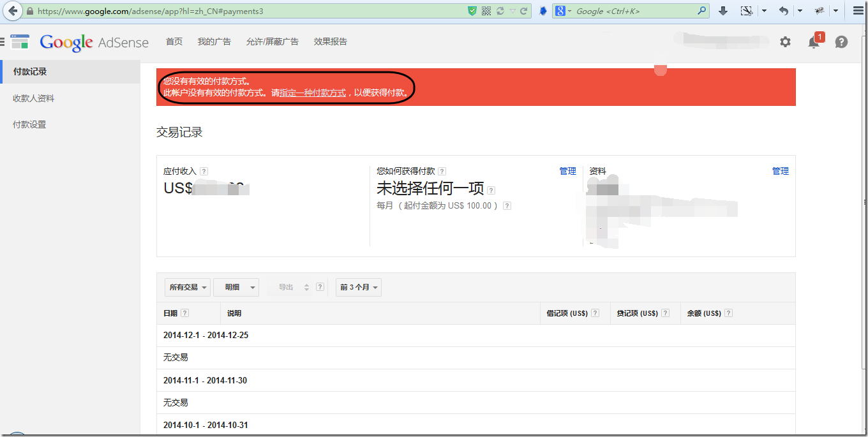Viewport: 868px width, 437px height.
Task: Click the help mark beside 余额 (US$)
Action: tap(729, 313)
